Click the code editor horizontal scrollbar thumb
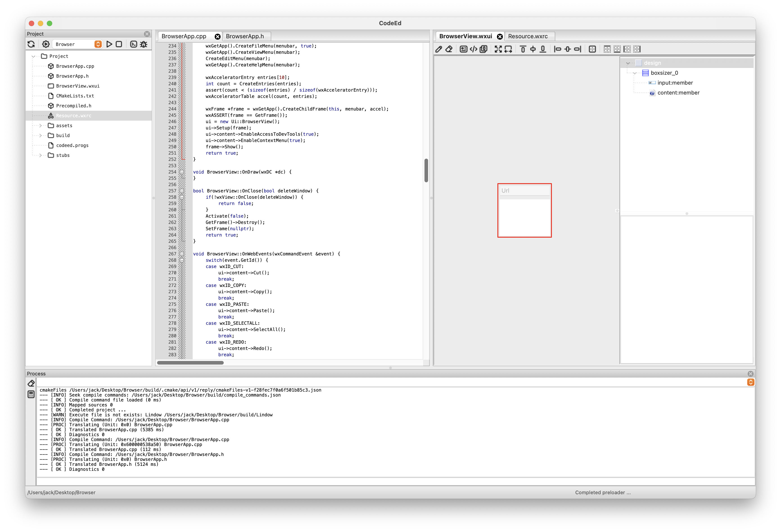 [190, 363]
